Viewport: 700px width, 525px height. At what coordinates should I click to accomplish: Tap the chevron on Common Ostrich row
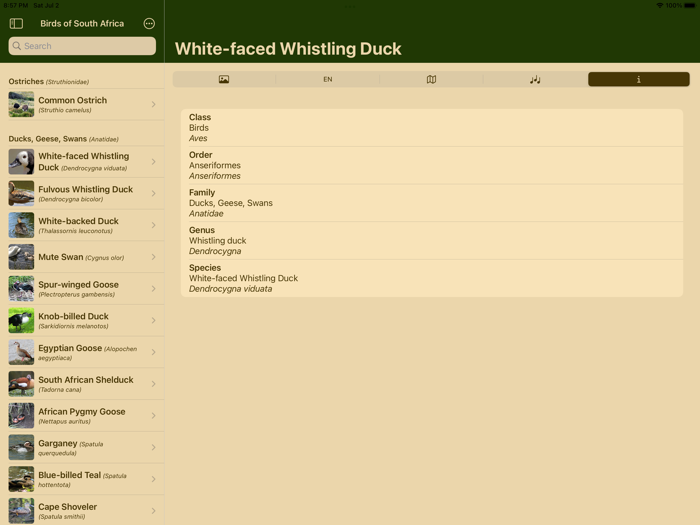tap(154, 104)
